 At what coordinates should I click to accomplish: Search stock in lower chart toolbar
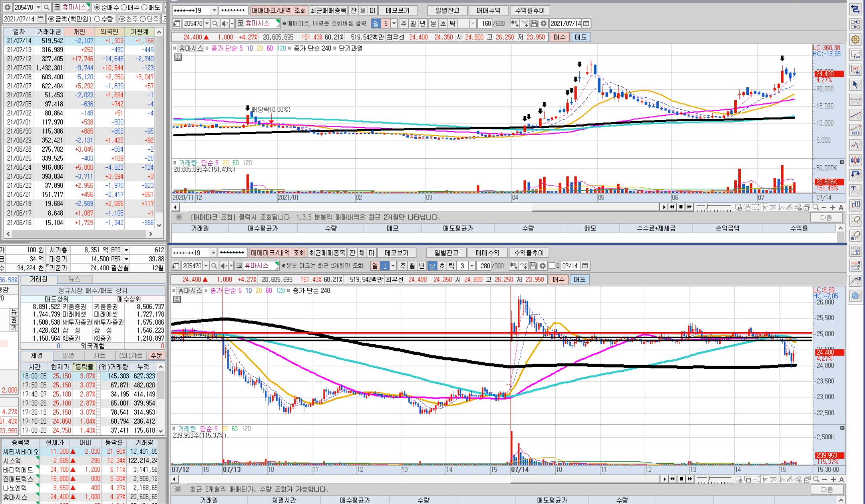214,266
